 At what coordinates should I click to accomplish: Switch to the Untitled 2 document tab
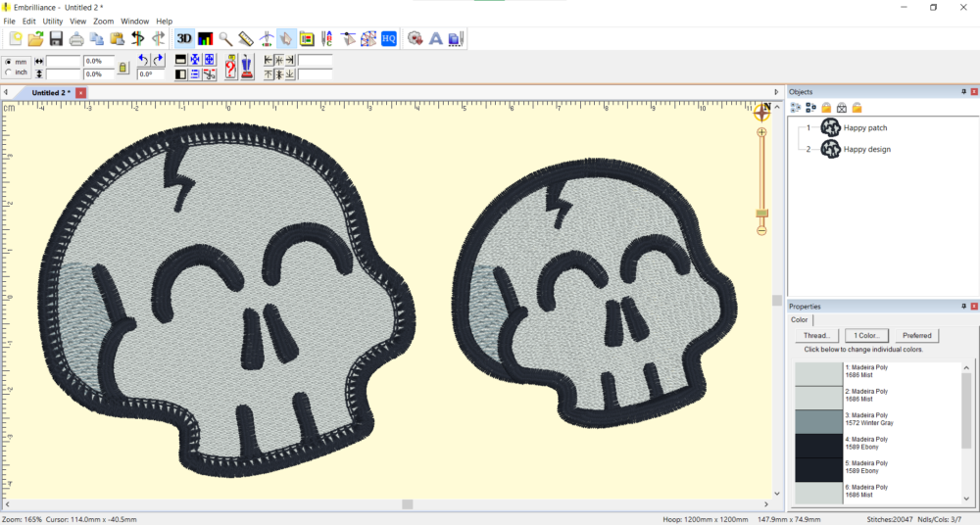pos(51,92)
